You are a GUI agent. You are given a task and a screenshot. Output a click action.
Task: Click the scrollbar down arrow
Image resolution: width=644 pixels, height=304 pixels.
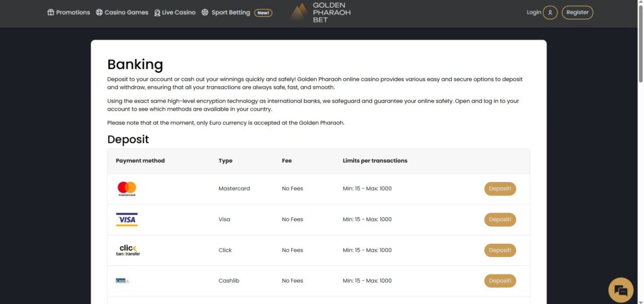[x=640, y=300]
